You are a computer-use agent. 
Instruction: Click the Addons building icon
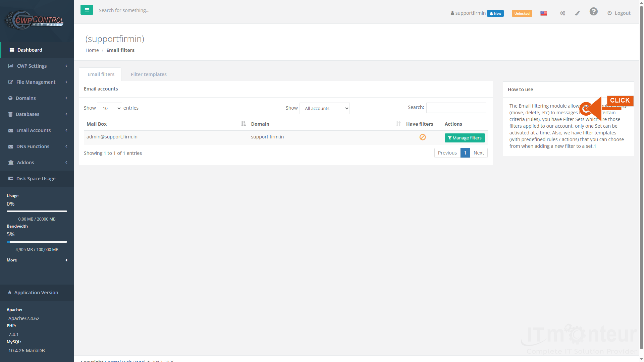(11, 163)
